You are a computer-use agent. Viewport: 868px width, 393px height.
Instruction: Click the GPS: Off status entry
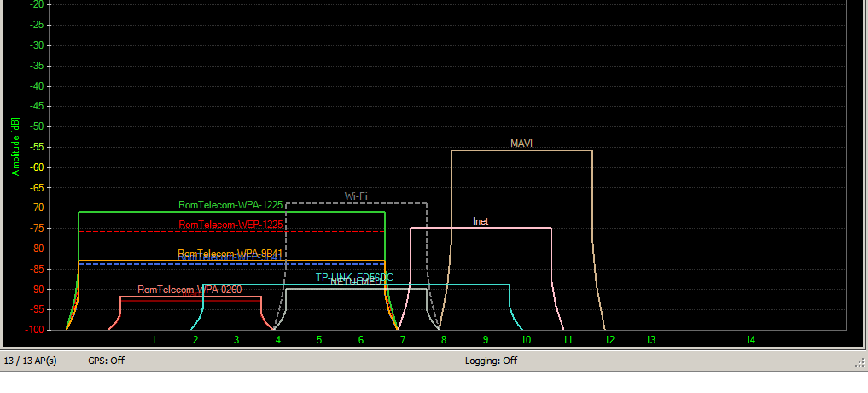click(107, 361)
